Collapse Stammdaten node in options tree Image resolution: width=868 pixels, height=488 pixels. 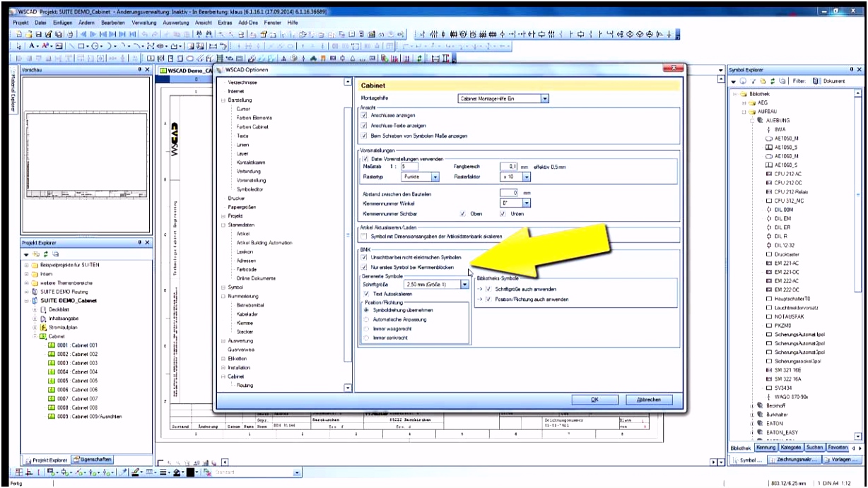[x=223, y=225]
